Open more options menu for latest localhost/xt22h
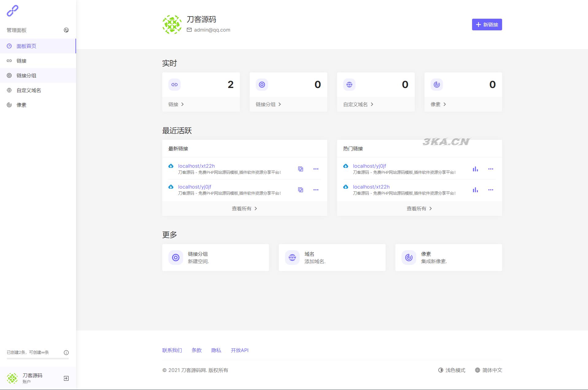The image size is (588, 390). click(316, 169)
